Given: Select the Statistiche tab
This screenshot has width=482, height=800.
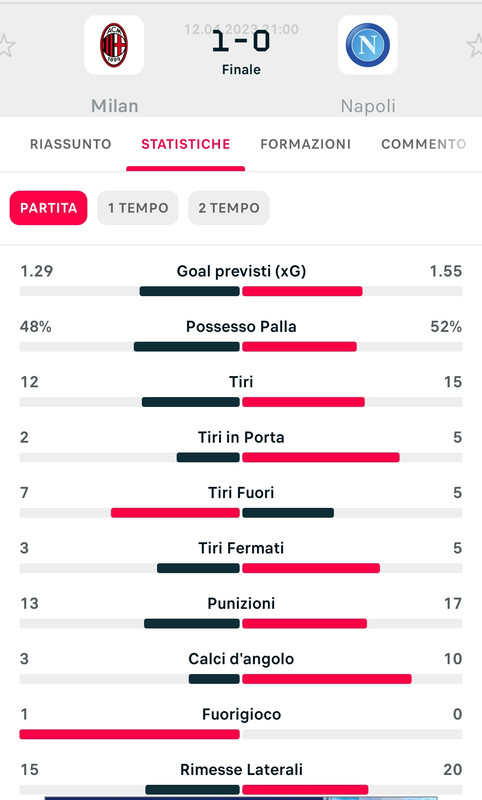Looking at the screenshot, I should [x=186, y=144].
